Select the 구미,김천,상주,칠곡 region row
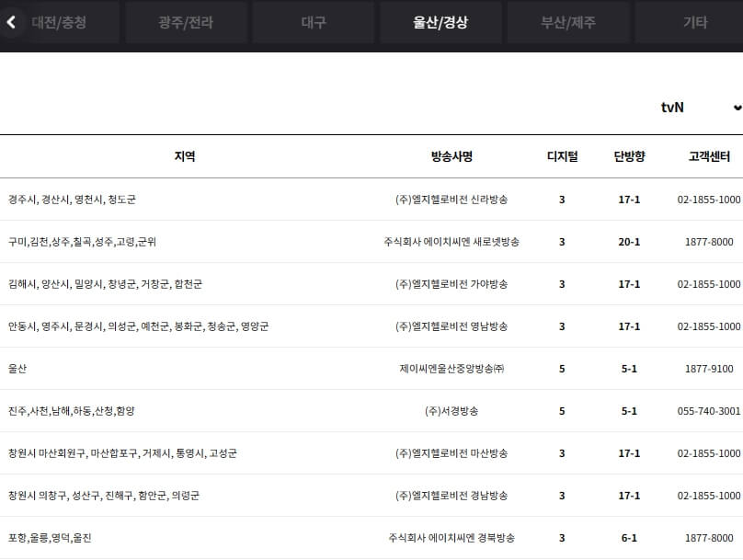This screenshot has height=560, width=743. [371, 242]
